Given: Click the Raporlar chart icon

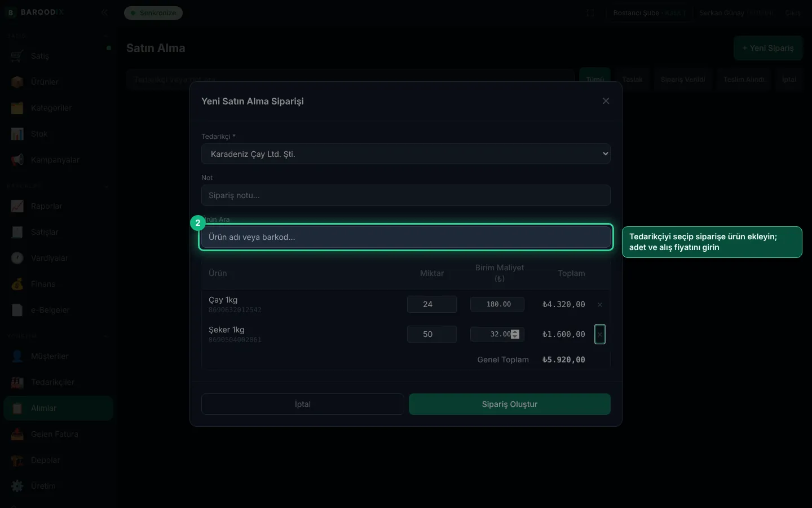Looking at the screenshot, I should pos(17,206).
